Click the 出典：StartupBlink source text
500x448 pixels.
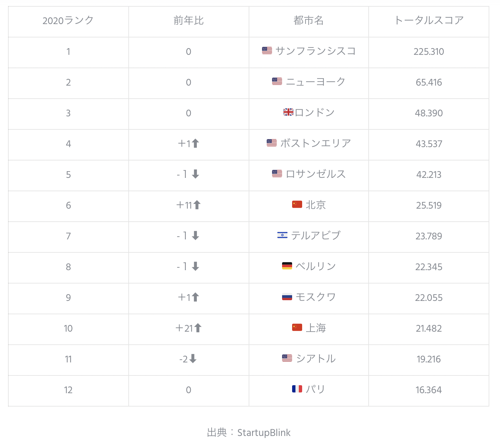pos(249,432)
